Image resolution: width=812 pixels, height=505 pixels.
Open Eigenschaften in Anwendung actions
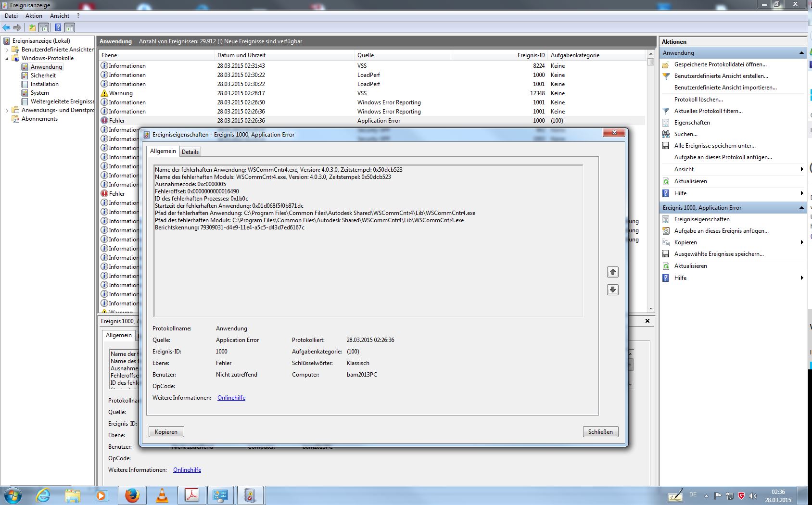point(692,123)
